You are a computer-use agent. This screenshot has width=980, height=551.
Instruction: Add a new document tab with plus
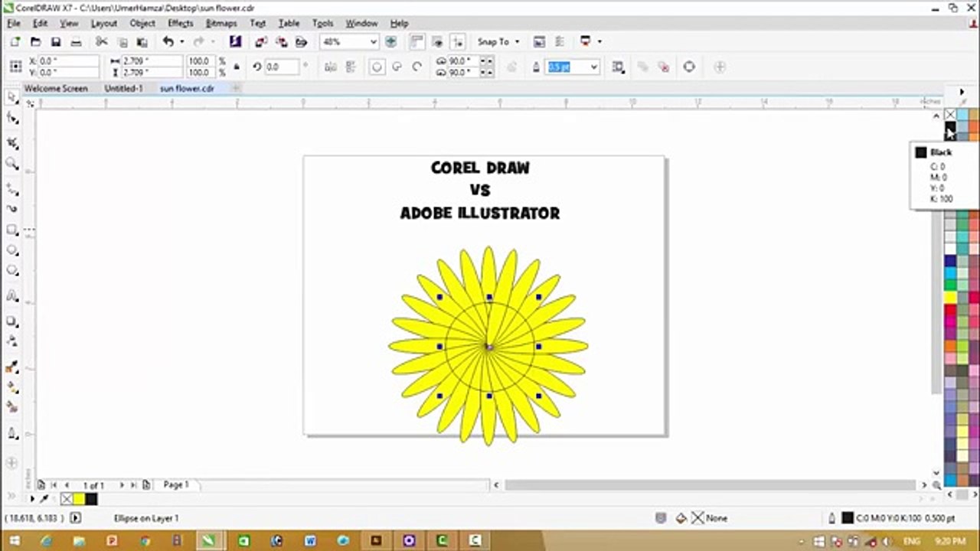[237, 89]
